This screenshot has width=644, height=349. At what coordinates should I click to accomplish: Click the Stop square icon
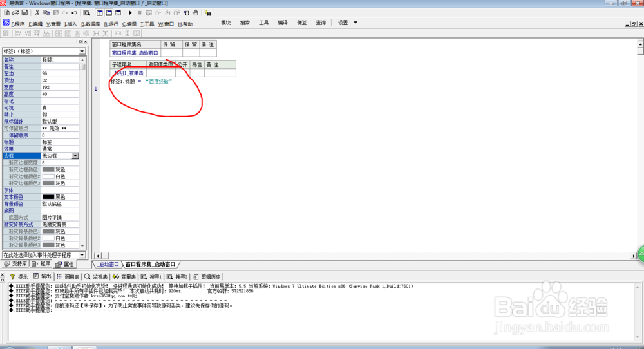click(x=140, y=13)
